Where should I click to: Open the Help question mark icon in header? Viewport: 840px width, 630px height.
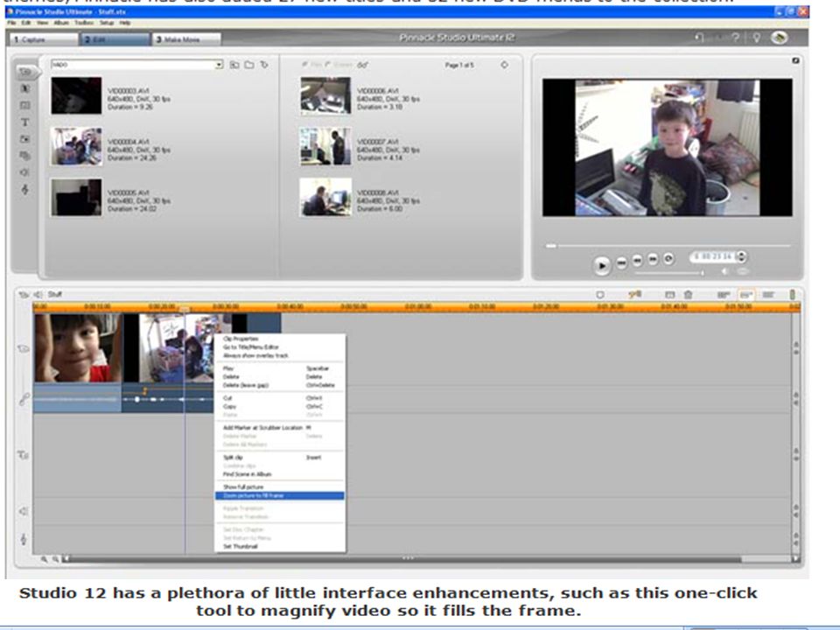(736, 38)
